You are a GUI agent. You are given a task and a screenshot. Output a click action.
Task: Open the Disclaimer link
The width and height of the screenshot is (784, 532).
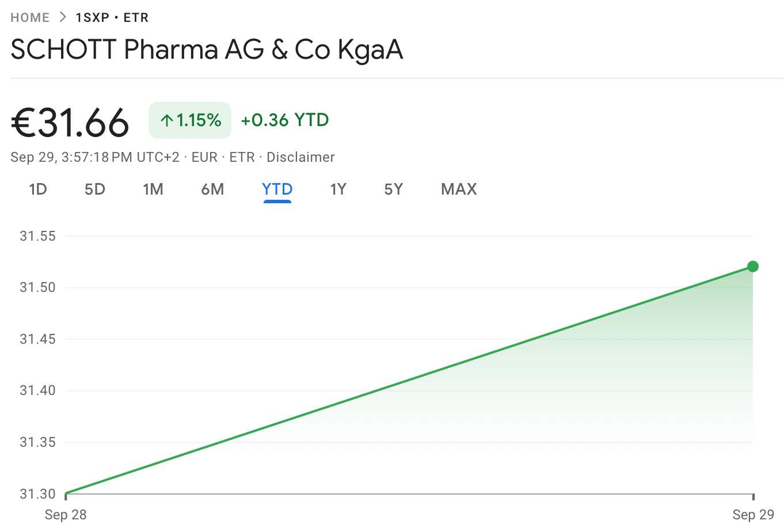tap(300, 157)
